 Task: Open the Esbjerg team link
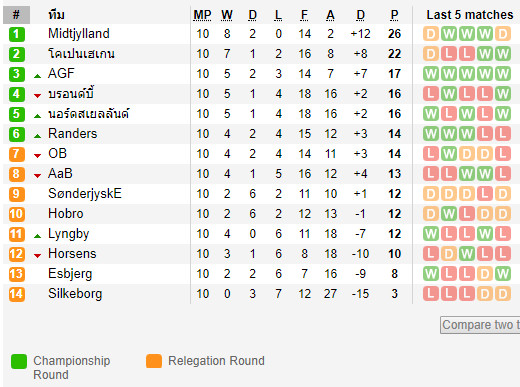pos(70,274)
